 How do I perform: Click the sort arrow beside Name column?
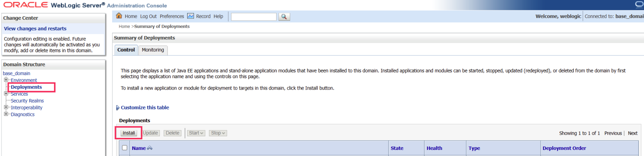point(150,148)
